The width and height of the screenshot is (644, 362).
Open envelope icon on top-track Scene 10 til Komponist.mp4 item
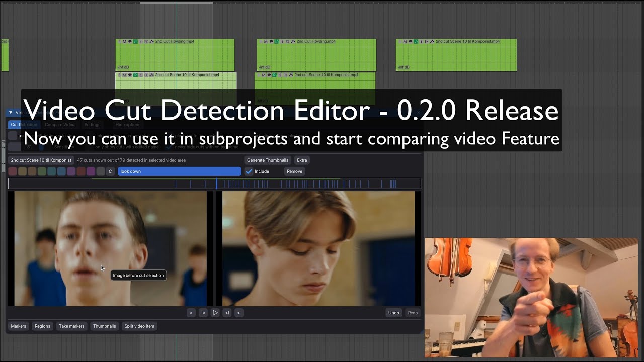click(x=432, y=42)
